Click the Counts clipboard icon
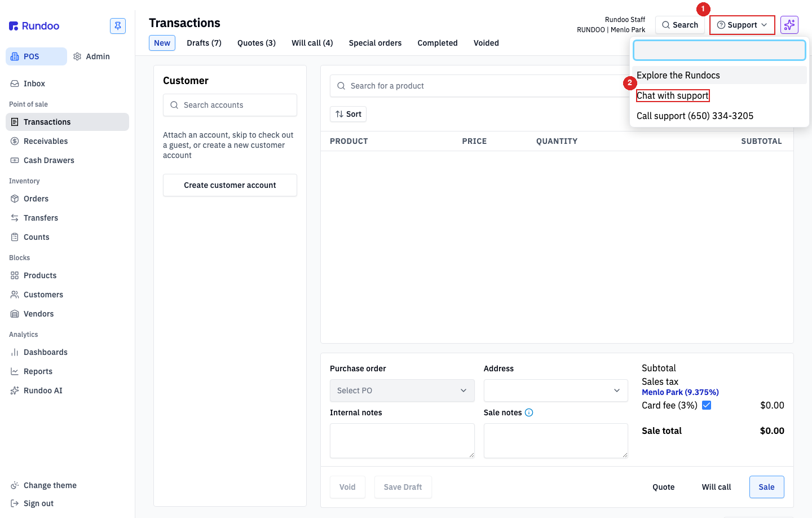The image size is (812, 518). point(15,237)
